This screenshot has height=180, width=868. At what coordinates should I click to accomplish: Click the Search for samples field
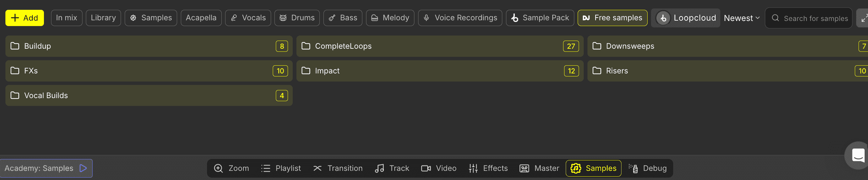[x=809, y=18]
